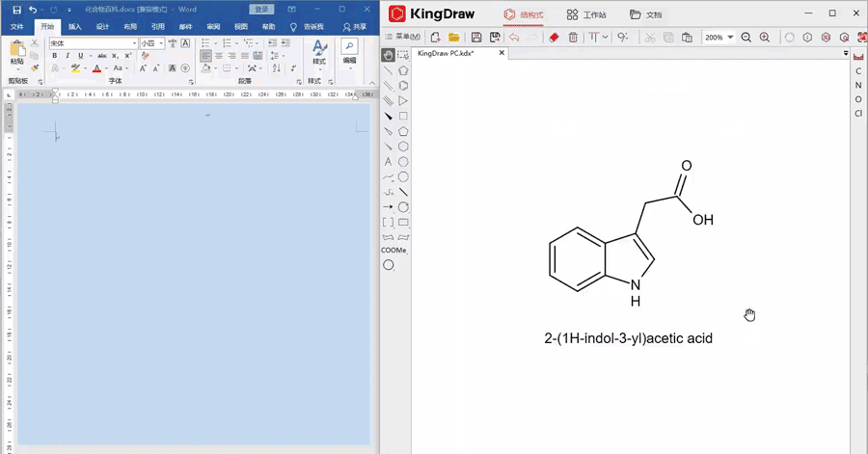Toggle bold formatting in Word

[x=54, y=55]
